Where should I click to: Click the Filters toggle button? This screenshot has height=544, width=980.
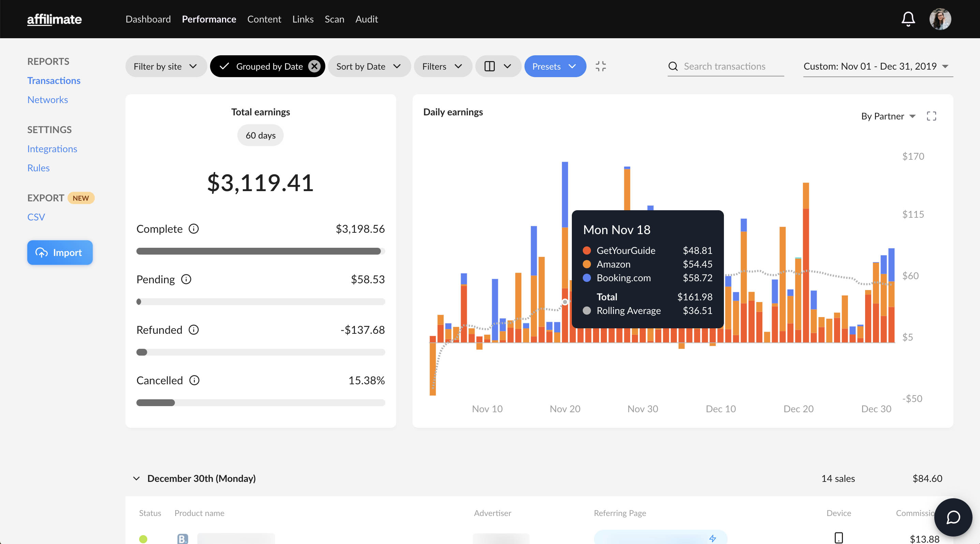click(x=442, y=66)
